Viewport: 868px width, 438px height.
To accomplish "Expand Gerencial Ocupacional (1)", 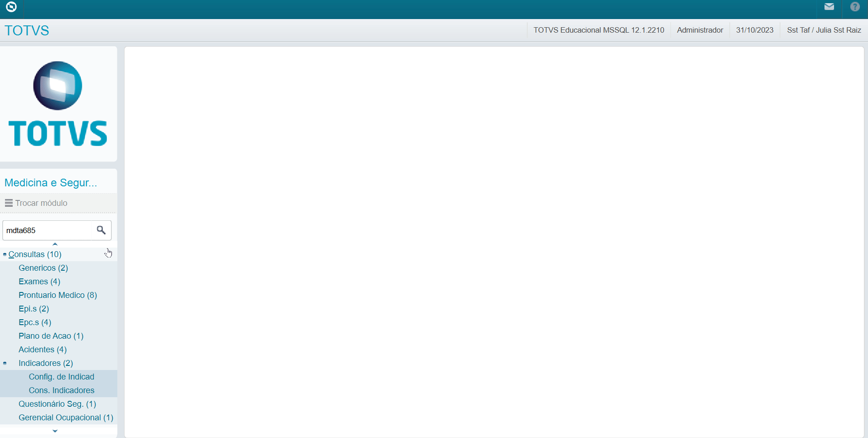I will [66, 418].
